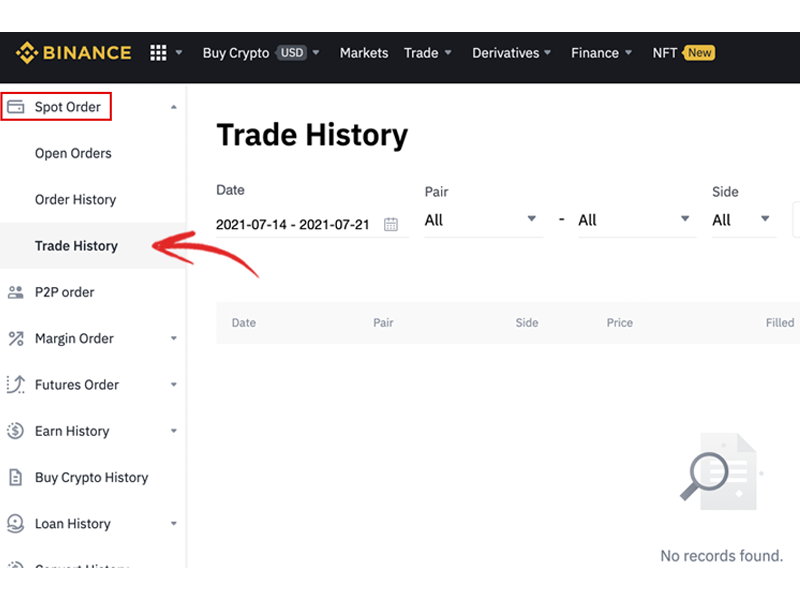Select Futures Order label
Image resolution: width=800 pixels, height=600 pixels.
(77, 385)
